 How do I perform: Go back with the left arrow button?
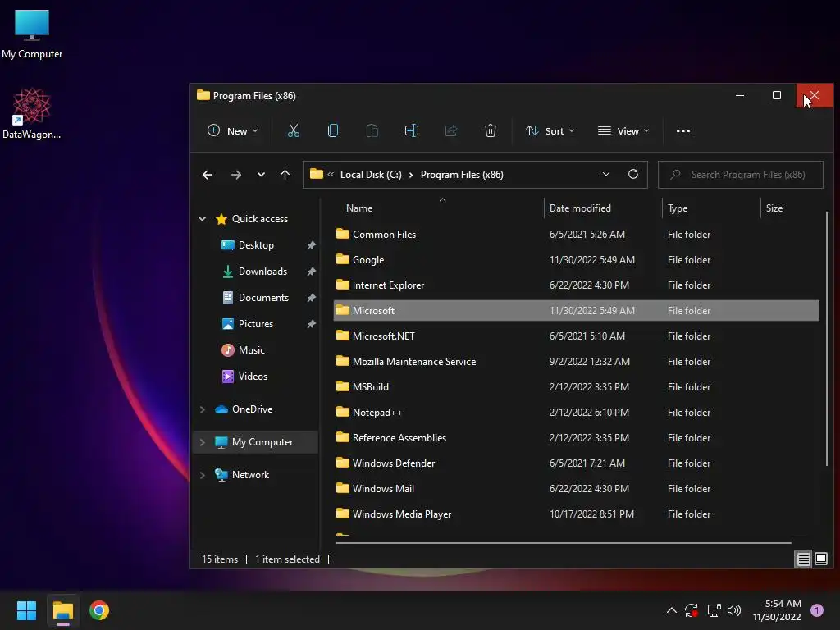point(208,175)
